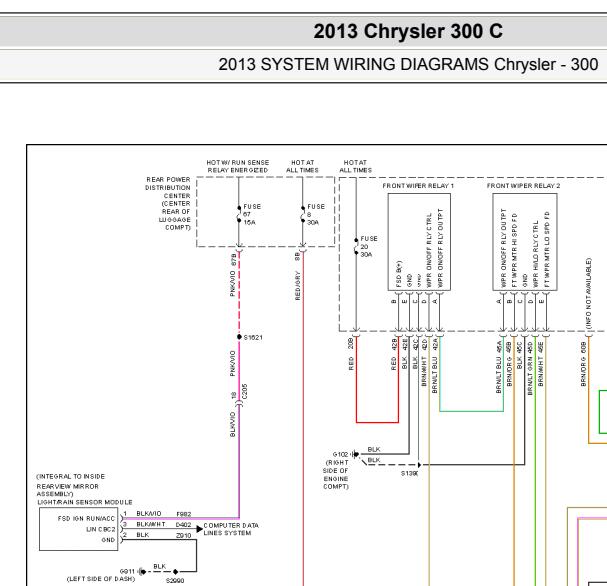This screenshot has width=607, height=586.
Task: Click the "BRN/LT BLU 42A" wire label
Action: click(435, 366)
